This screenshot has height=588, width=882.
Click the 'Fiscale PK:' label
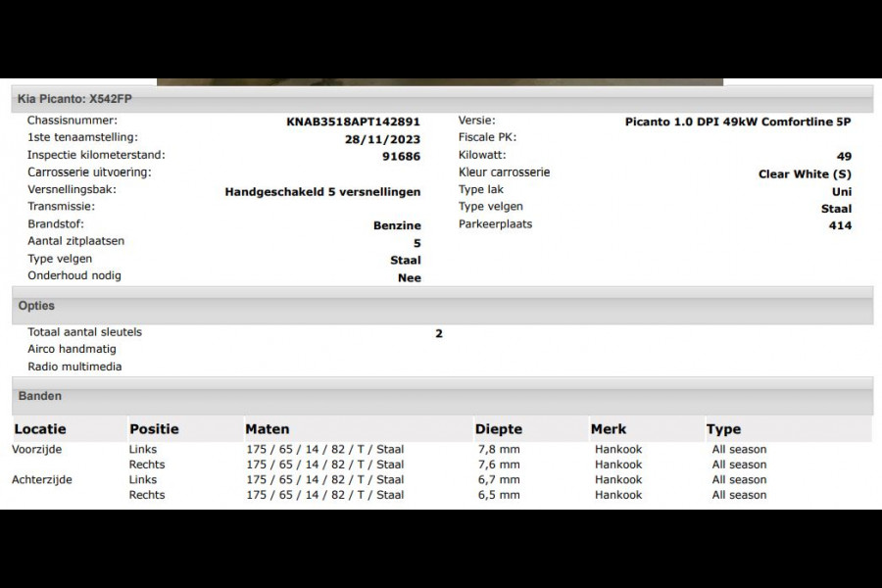click(x=488, y=137)
